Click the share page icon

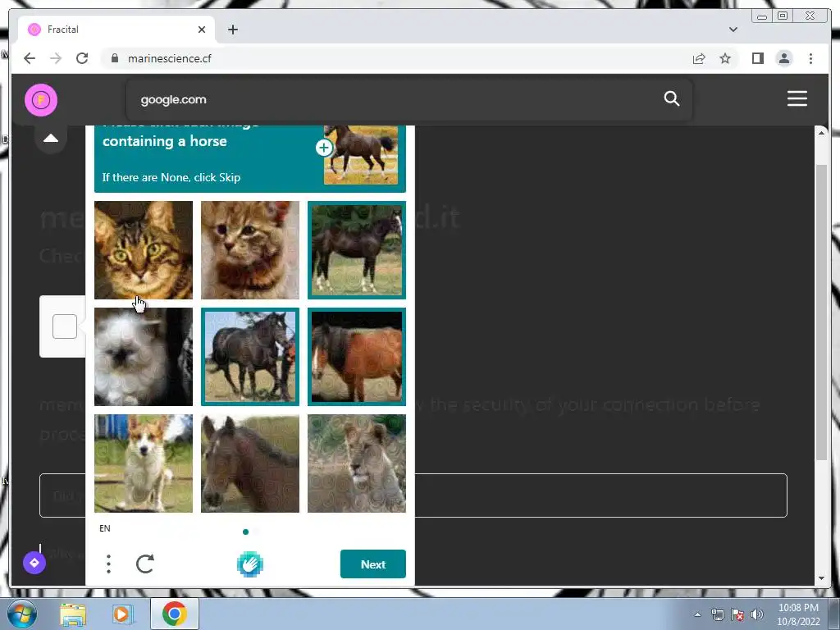pyautogui.click(x=699, y=58)
